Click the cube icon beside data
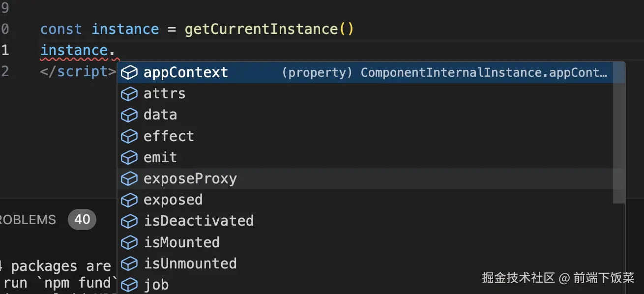Image resolution: width=644 pixels, height=294 pixels. 129,115
